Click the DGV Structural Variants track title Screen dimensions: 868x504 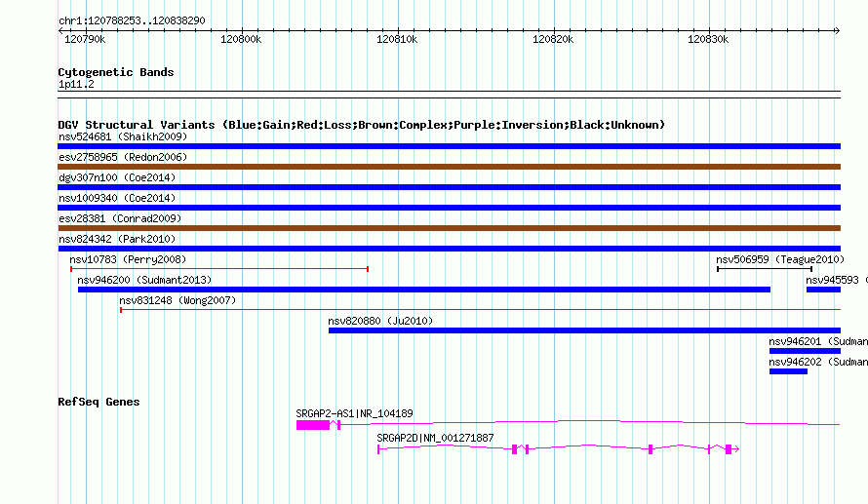click(x=362, y=125)
